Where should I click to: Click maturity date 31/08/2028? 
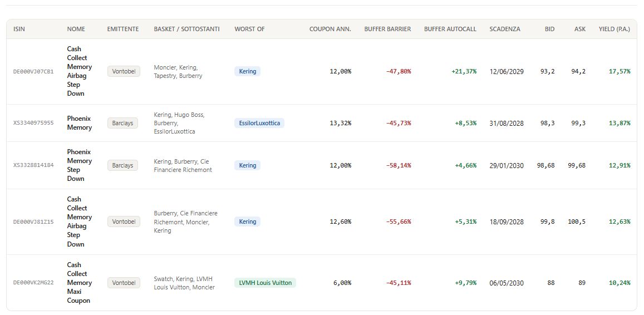tap(507, 123)
